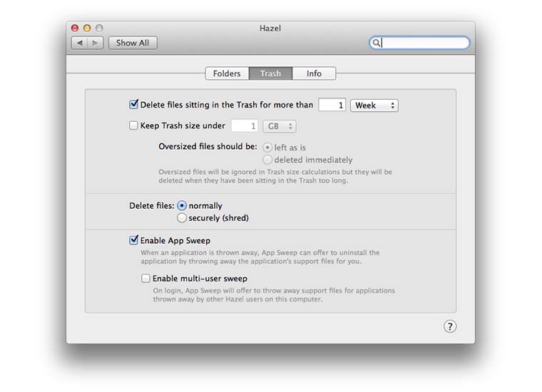
Task: Enable multi-user sweep checkbox
Action: tap(145, 278)
